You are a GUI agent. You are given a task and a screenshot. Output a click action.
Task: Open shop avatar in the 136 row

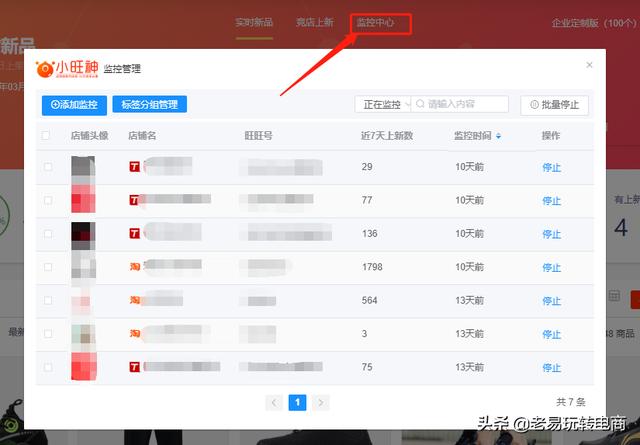click(83, 234)
